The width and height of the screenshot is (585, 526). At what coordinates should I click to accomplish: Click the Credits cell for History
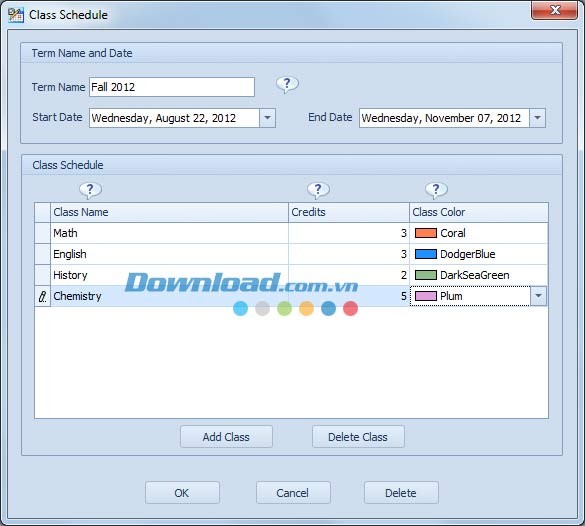click(349, 275)
